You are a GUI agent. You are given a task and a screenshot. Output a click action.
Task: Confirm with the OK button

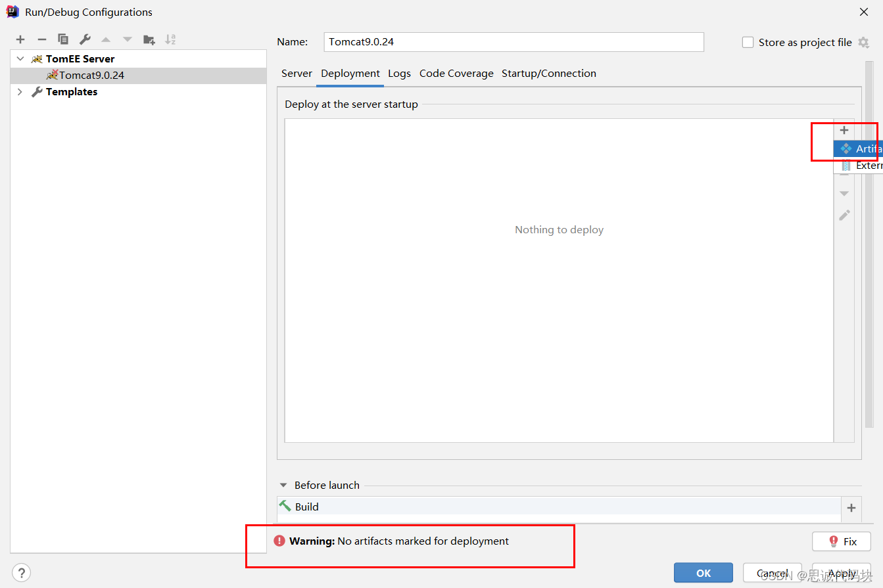(704, 573)
